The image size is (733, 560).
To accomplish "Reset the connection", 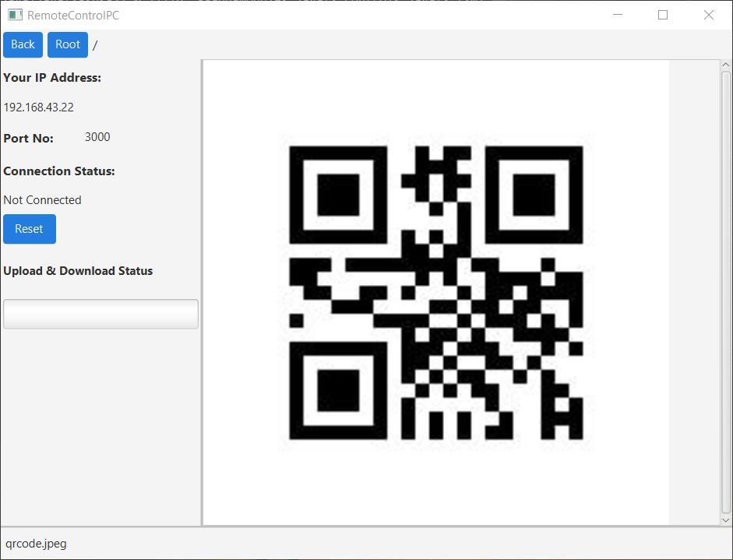I will pyautogui.click(x=30, y=229).
